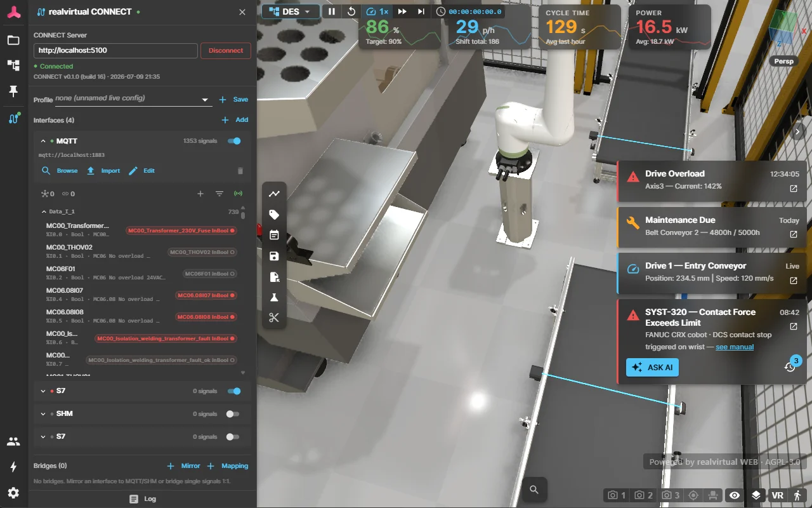Expand the SHM interface section
The height and width of the screenshot is (508, 812).
[43, 414]
